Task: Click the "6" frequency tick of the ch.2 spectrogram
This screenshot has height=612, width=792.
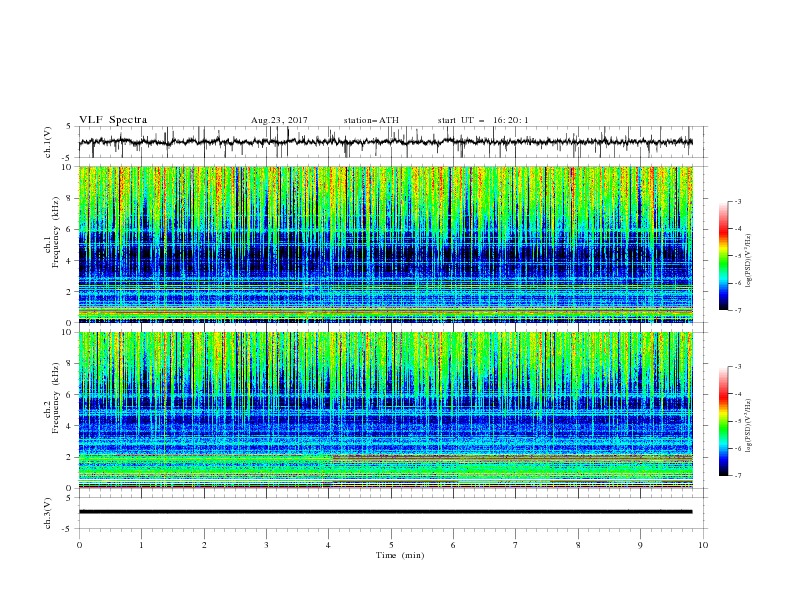Action: 70,395
